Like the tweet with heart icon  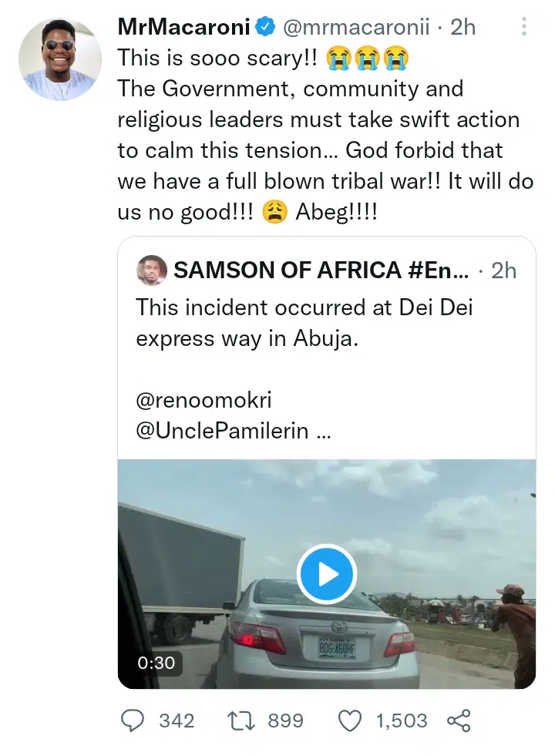(351, 721)
